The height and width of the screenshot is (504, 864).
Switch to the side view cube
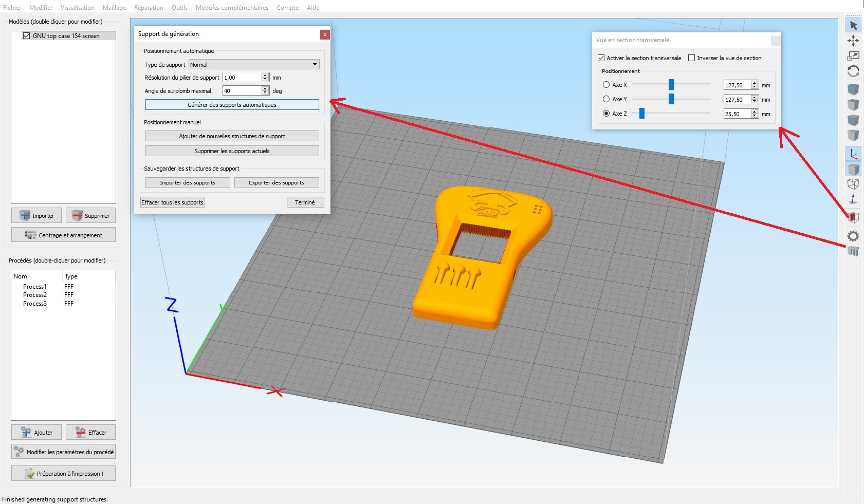[x=853, y=136]
